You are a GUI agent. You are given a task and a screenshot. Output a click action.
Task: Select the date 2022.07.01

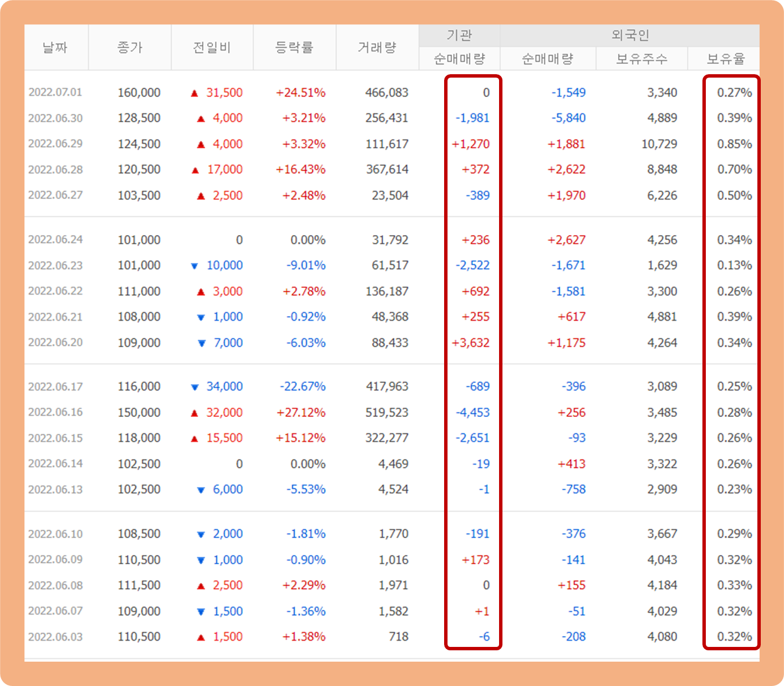click(56, 92)
